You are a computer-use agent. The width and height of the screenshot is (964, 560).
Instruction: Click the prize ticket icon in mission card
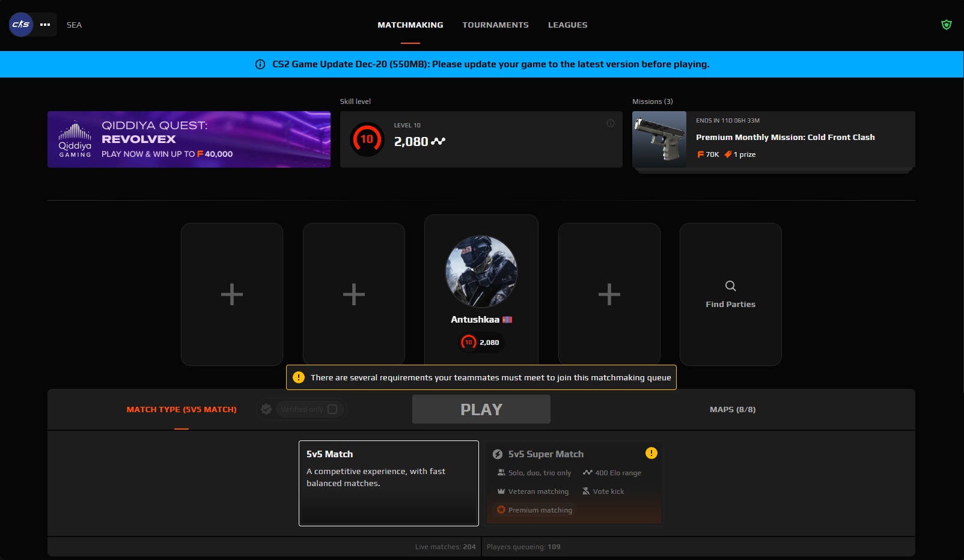pos(728,154)
